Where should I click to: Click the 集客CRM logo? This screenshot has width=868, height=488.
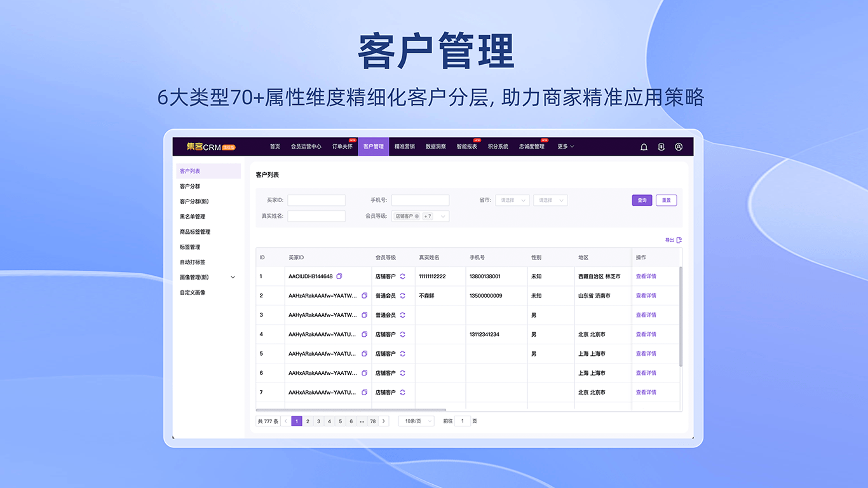tap(211, 147)
